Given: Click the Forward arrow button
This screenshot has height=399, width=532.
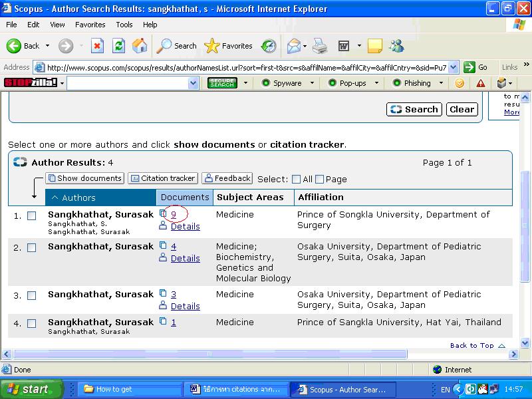Looking at the screenshot, I should click(65, 46).
